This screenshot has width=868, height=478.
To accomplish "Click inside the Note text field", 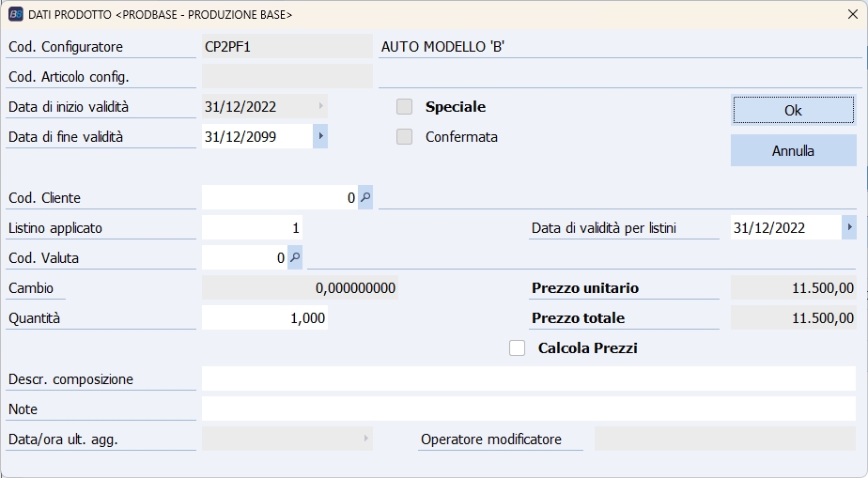I will [528, 409].
